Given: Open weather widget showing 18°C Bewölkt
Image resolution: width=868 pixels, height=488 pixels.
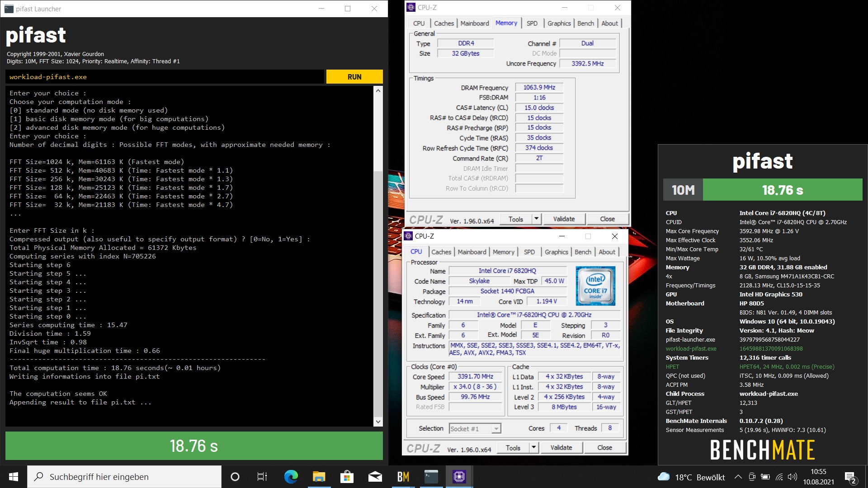Looking at the screenshot, I should coord(691,477).
